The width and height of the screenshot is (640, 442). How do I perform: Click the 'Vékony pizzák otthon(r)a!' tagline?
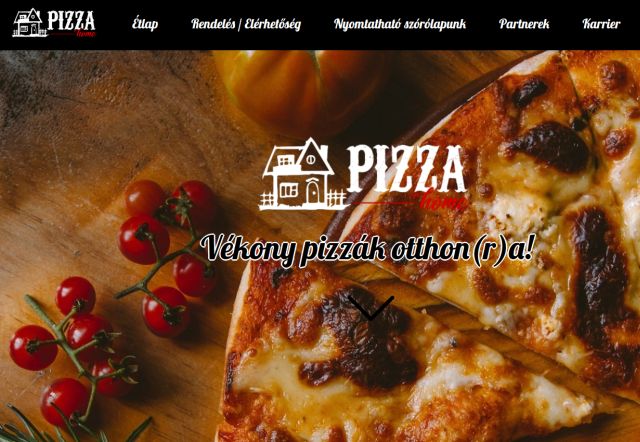pyautogui.click(x=367, y=249)
